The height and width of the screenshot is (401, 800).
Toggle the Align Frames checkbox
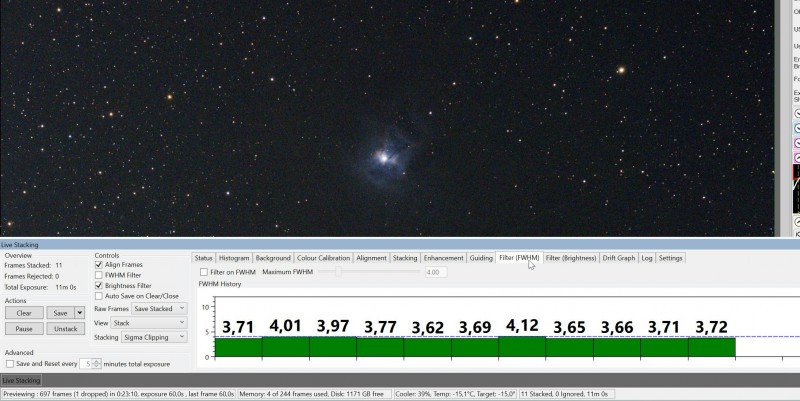click(98, 265)
